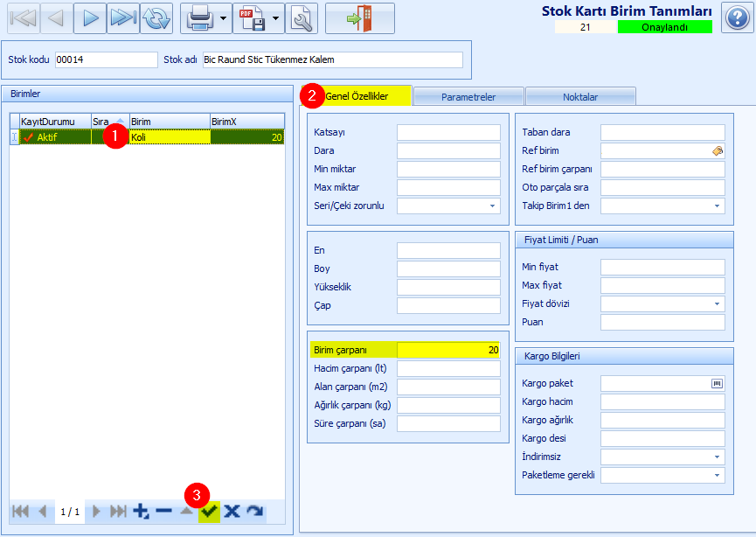Go to next row in Birimler navigator
The width and height of the screenshot is (756, 537).
96,511
